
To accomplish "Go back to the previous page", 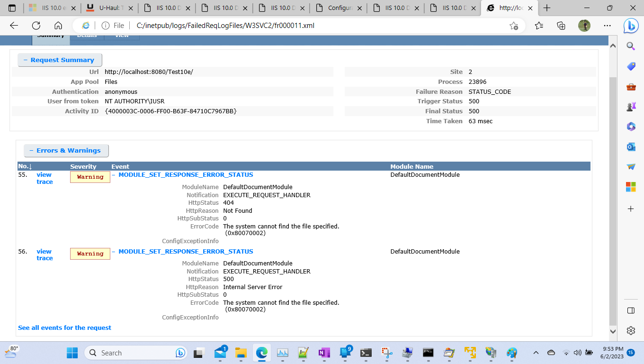I will (14, 26).
